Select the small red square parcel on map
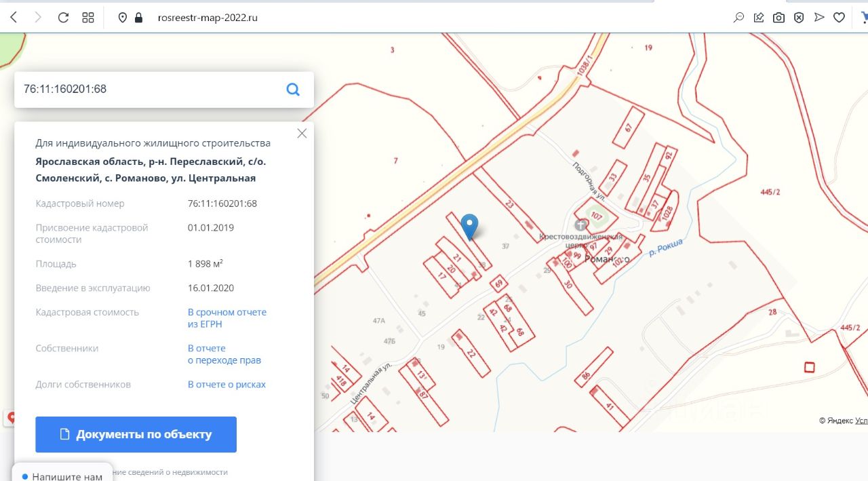 point(809,368)
